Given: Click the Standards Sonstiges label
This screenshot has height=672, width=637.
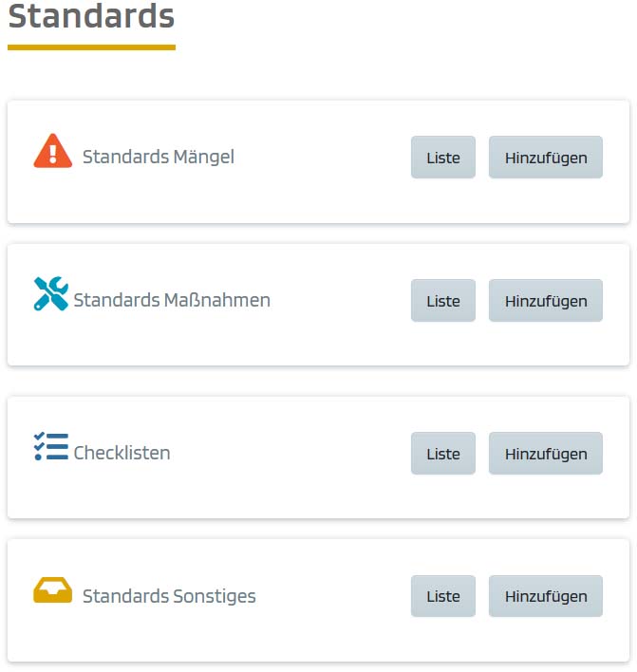Looking at the screenshot, I should (169, 597).
